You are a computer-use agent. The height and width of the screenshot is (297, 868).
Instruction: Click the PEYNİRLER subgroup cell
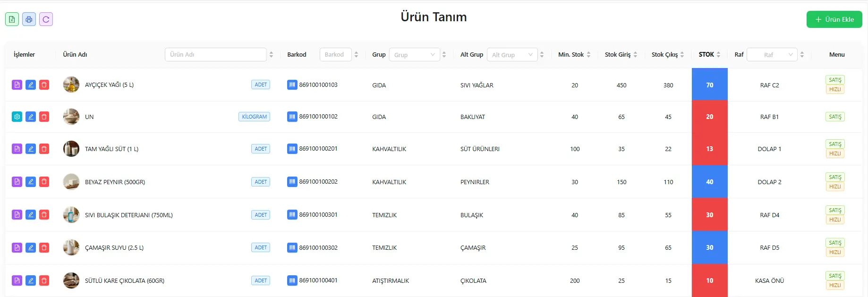coord(475,182)
